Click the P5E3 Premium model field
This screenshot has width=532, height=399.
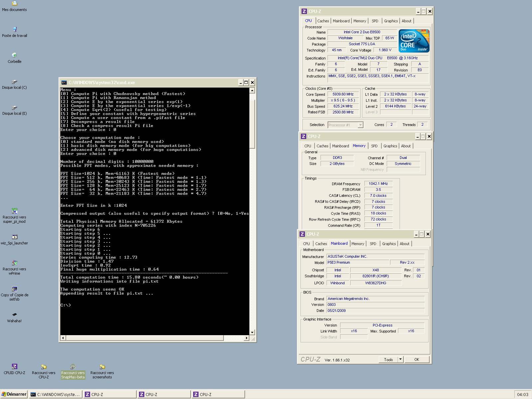pyautogui.click(x=358, y=262)
